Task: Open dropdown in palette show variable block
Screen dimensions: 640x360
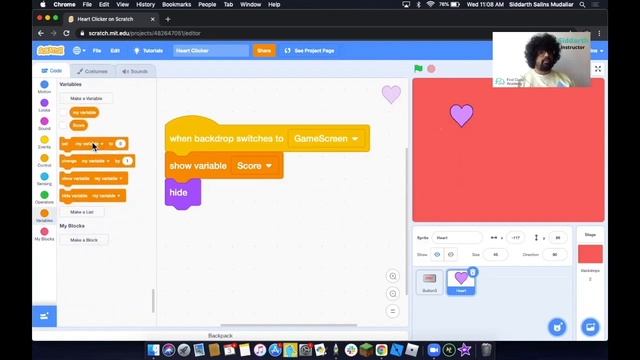Action: tap(108, 178)
